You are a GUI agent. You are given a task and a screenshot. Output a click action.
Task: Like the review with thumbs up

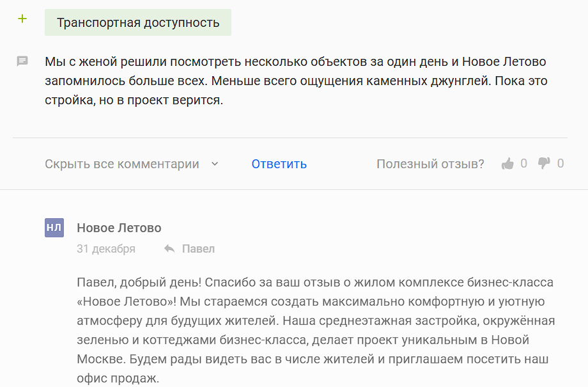pos(508,164)
